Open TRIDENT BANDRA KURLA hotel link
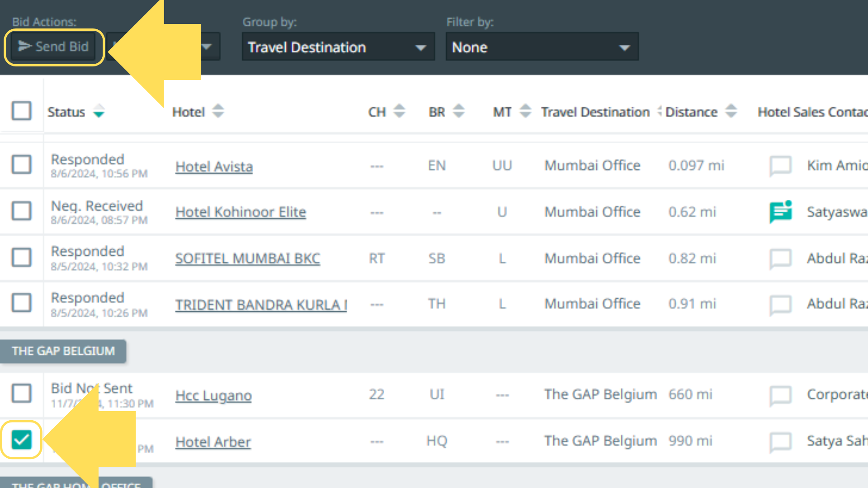Image resolution: width=868 pixels, height=488 pixels. (x=261, y=305)
